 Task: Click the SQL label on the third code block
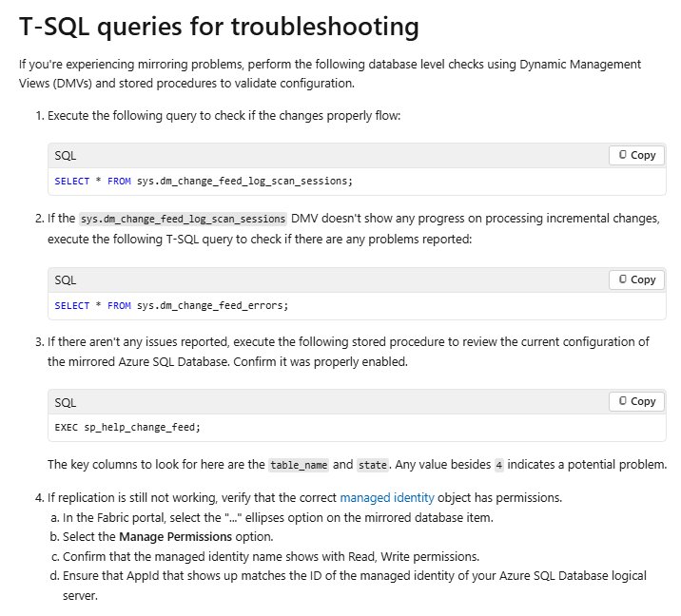(66, 401)
